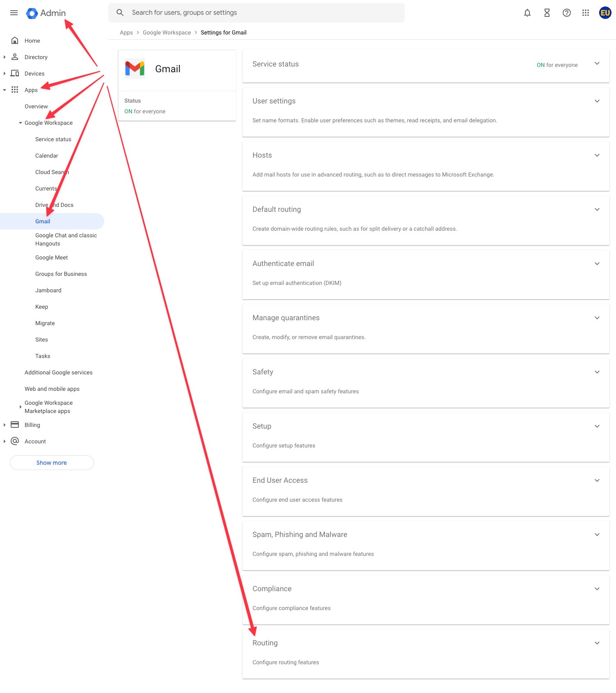Expand the Account sidebar section

(5, 441)
